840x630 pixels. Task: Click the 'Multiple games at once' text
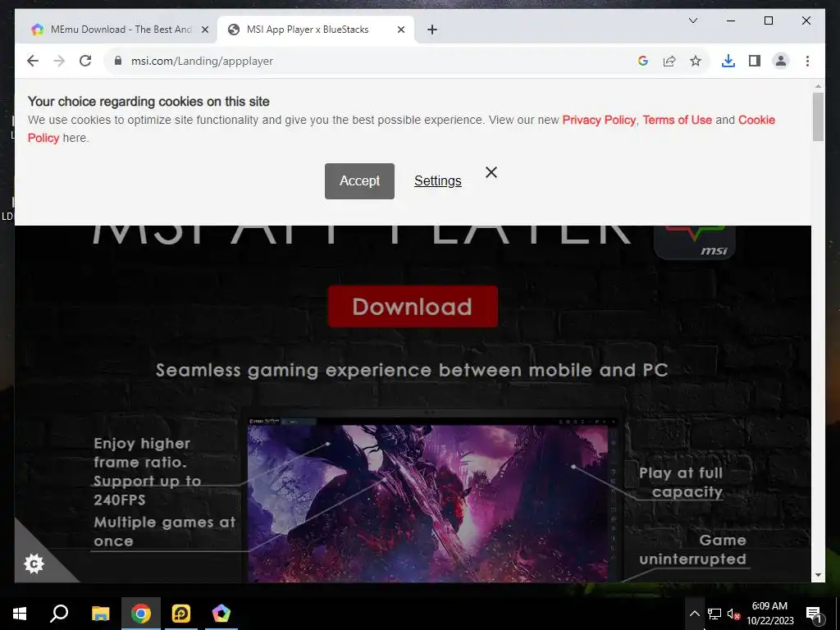pyautogui.click(x=164, y=532)
